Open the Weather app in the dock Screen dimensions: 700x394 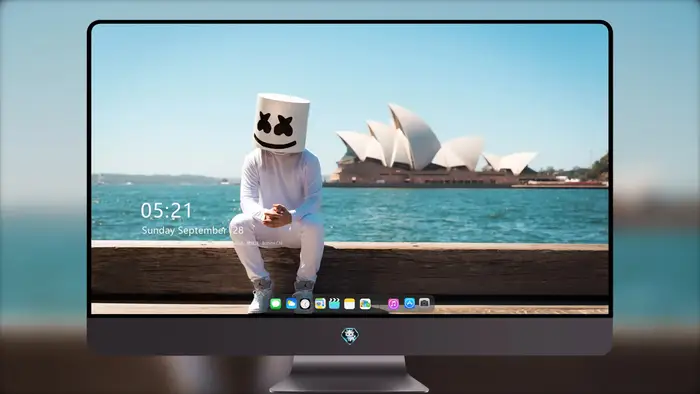coord(291,304)
